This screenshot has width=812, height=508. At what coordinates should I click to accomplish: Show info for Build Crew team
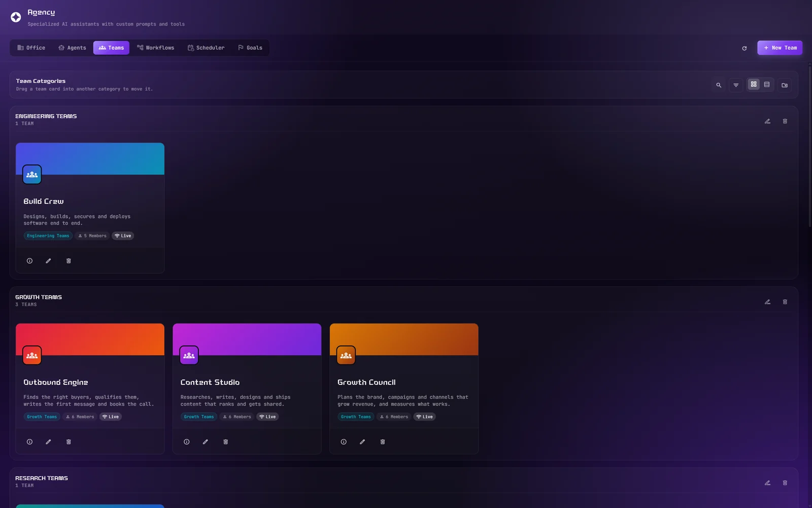pyautogui.click(x=30, y=261)
